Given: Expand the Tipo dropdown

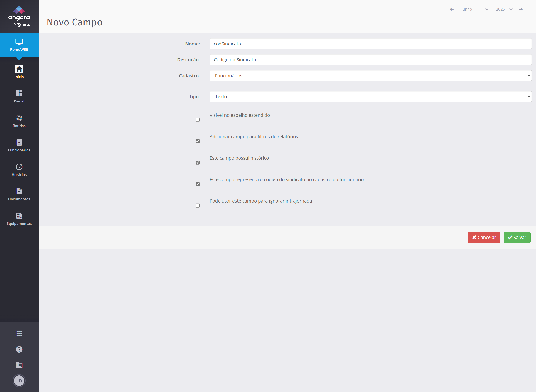Looking at the screenshot, I should [x=370, y=97].
